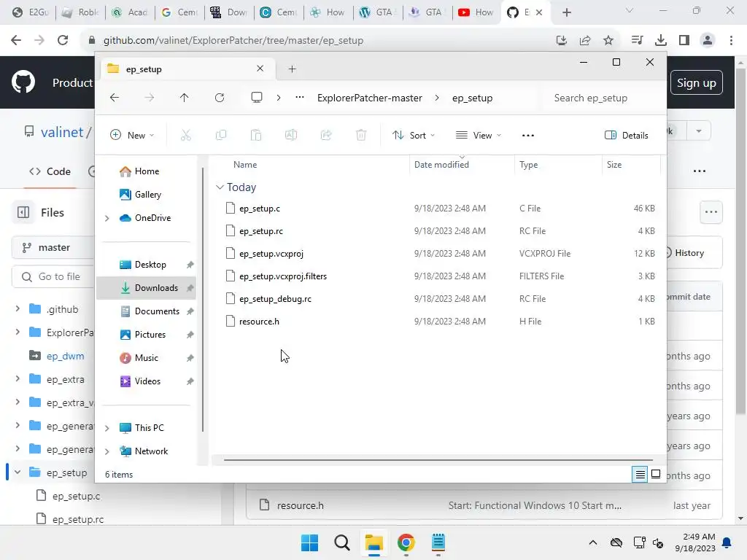This screenshot has width=747, height=560.
Task: Expand the .github folder in GitHub tree
Action: (x=18, y=308)
